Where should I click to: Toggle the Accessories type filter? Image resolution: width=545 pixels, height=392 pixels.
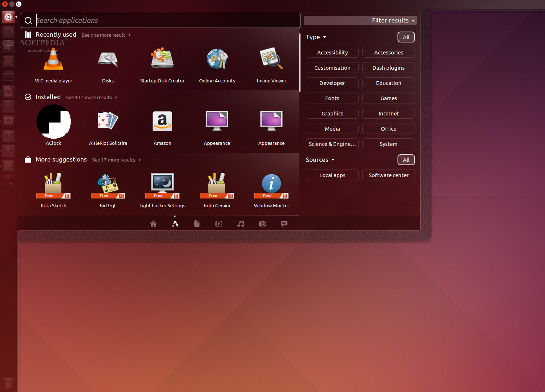[388, 52]
